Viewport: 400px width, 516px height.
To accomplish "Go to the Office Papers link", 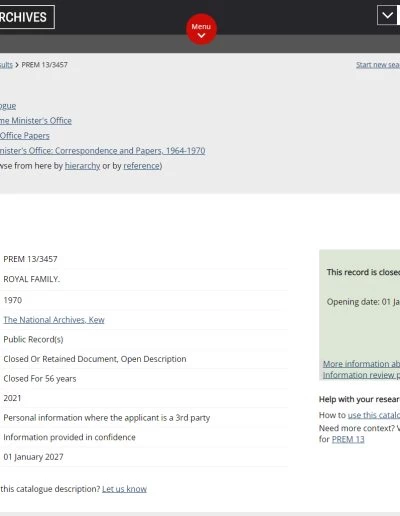I will (x=25, y=136).
